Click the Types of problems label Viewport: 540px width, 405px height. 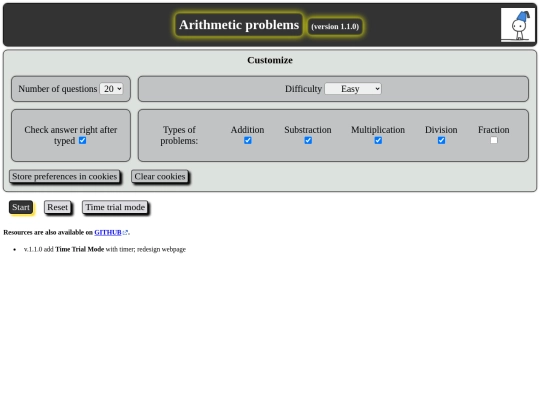[179, 135]
